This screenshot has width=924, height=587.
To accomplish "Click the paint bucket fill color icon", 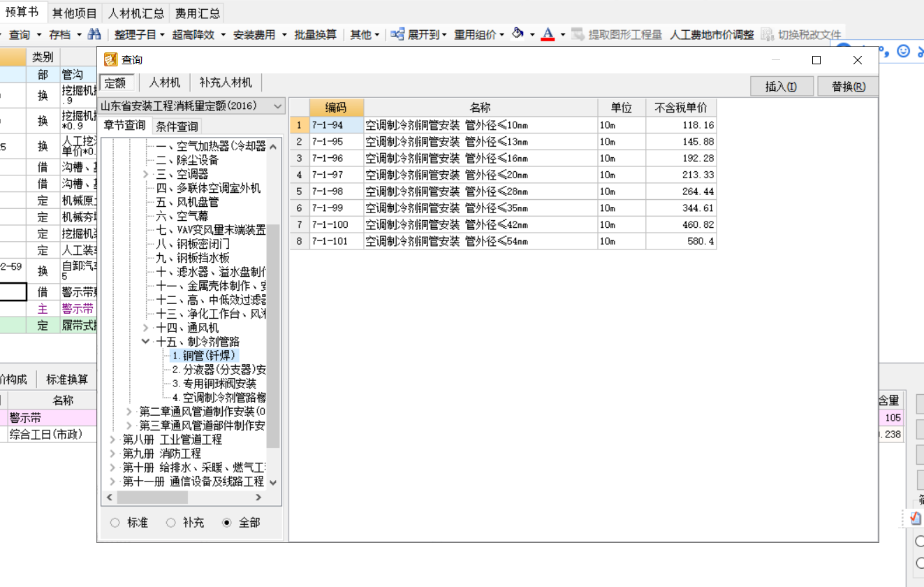I will [518, 34].
